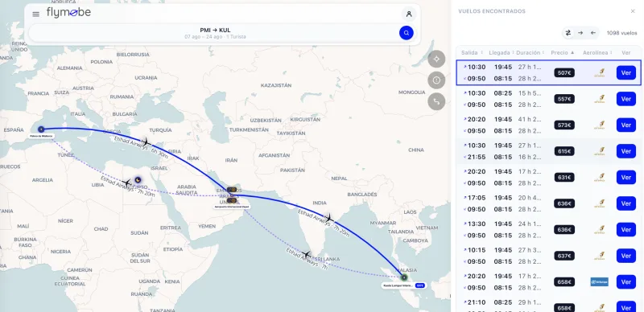The width and height of the screenshot is (644, 312).
Task: Click Ver on the Air Europa 658€ row
Action: tap(626, 282)
